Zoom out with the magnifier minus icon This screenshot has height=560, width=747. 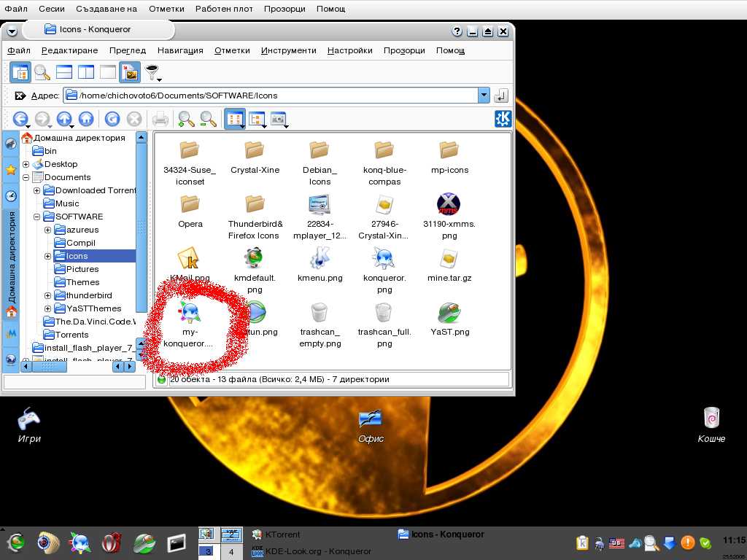click(208, 119)
